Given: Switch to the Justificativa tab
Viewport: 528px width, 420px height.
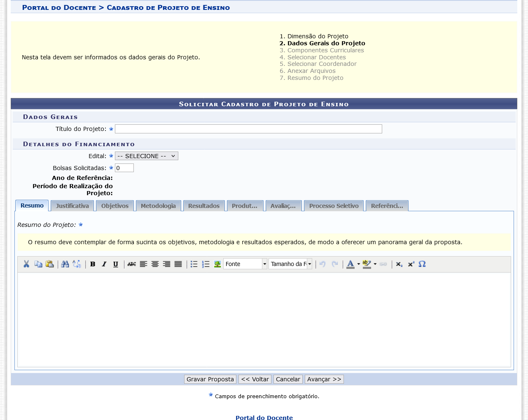Looking at the screenshot, I should click(72, 206).
